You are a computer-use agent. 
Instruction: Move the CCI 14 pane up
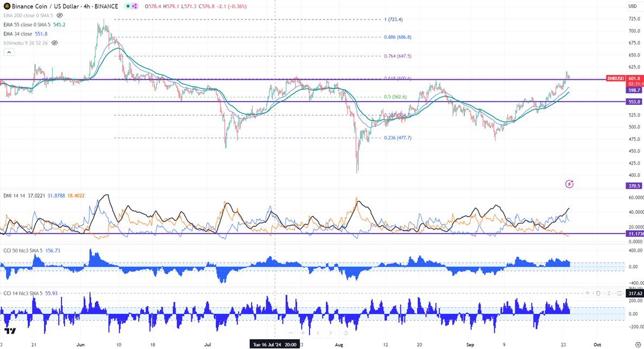[588, 293]
